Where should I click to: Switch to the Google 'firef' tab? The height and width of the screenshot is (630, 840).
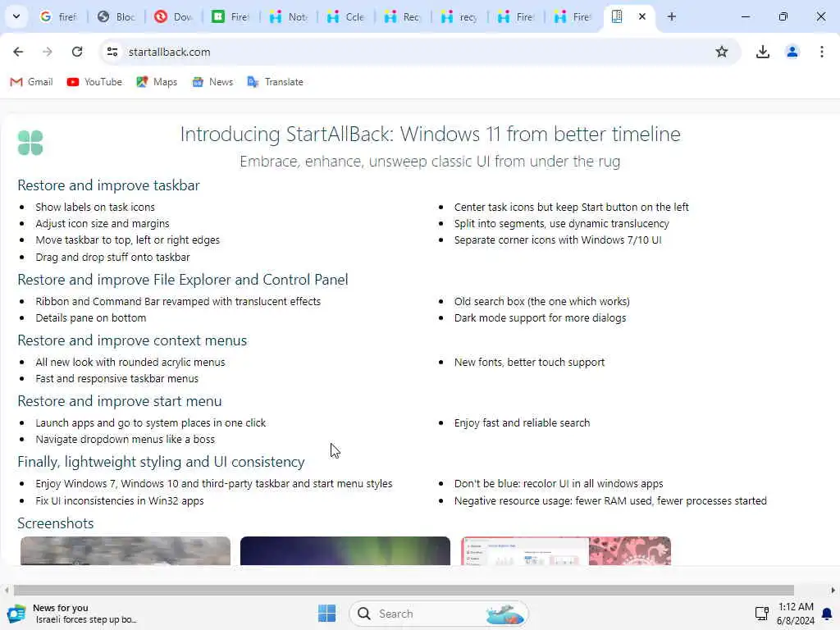click(x=59, y=16)
